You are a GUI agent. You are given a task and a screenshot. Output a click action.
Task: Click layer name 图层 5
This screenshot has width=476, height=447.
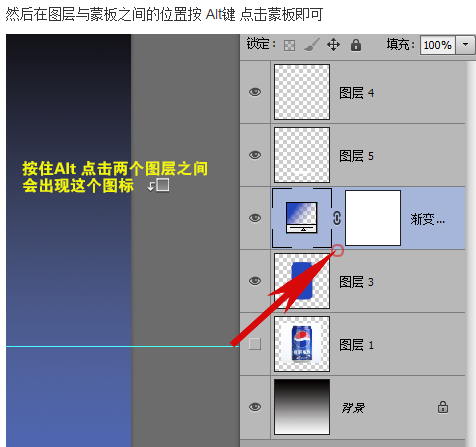click(x=356, y=156)
